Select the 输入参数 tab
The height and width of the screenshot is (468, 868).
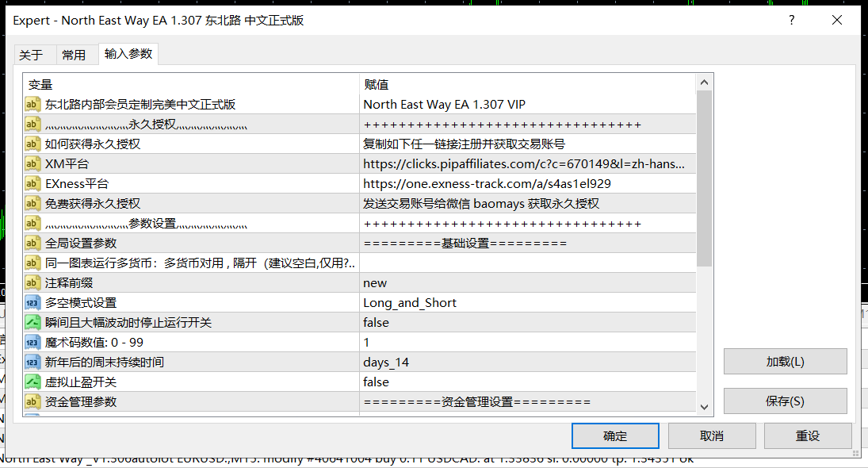128,54
